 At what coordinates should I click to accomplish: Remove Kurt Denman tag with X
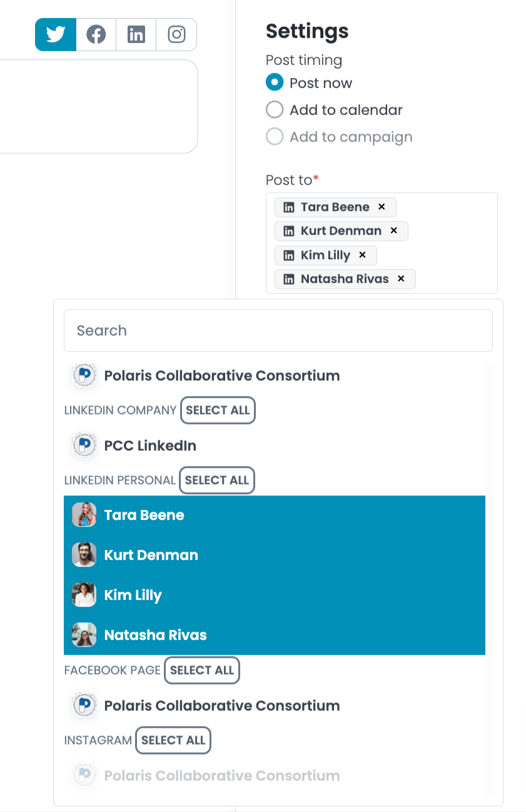(x=394, y=231)
